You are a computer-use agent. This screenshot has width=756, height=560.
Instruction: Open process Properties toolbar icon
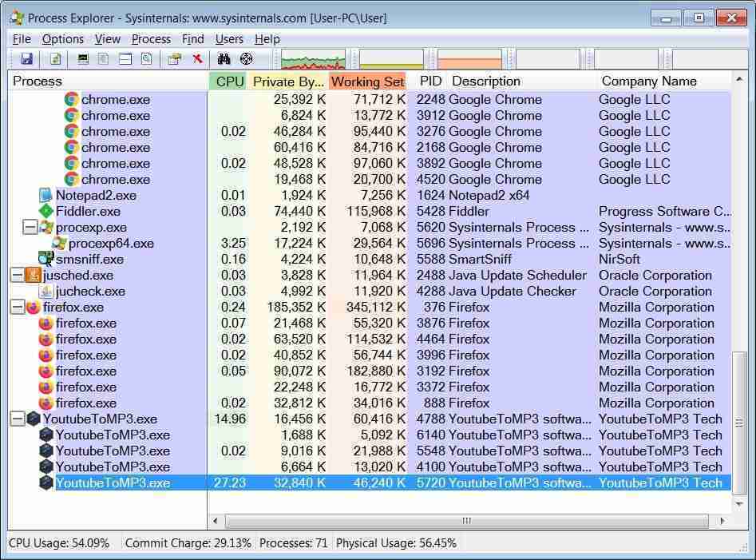(174, 59)
